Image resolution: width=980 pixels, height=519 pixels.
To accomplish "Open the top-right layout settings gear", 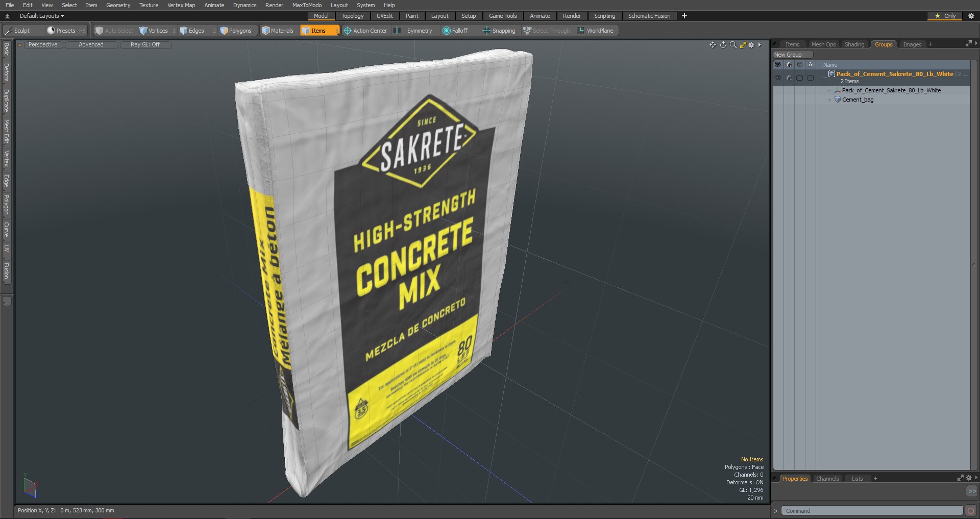I will click(971, 16).
